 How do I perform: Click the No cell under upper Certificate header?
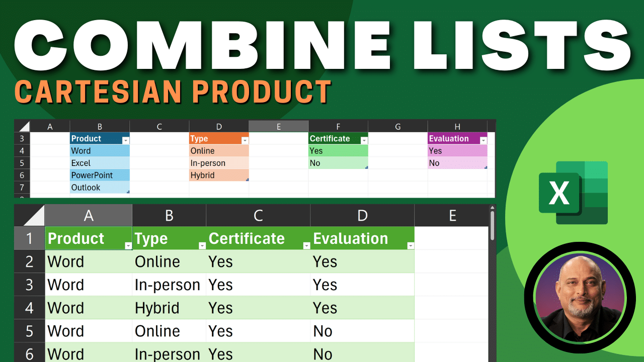click(x=338, y=163)
